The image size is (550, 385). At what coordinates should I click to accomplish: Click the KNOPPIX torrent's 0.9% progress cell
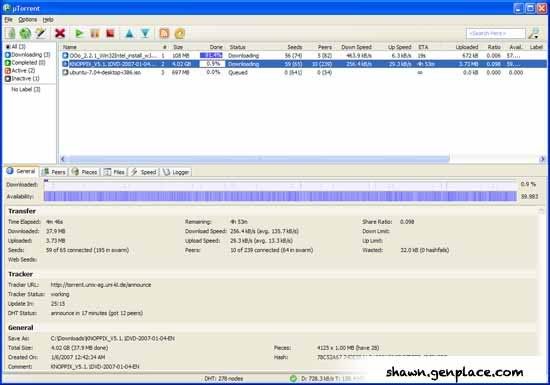coord(213,64)
